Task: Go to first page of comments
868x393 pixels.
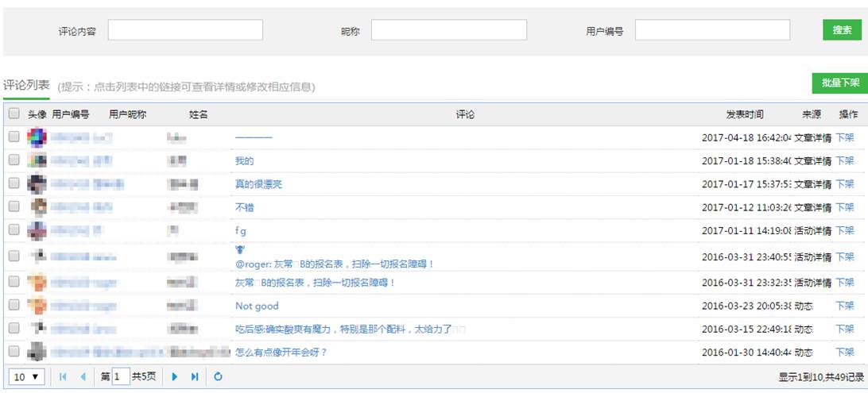Action: click(x=64, y=377)
